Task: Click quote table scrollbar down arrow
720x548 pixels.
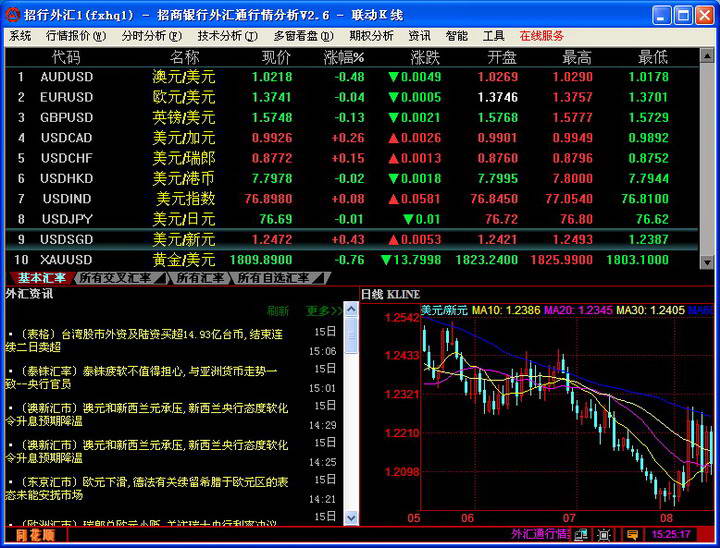Action: click(x=707, y=262)
